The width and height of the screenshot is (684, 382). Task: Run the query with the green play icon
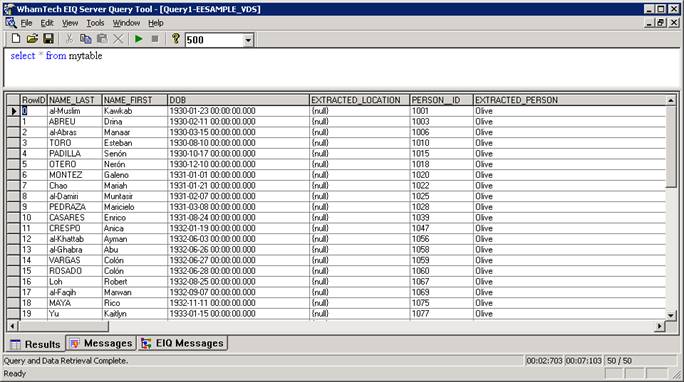pyautogui.click(x=139, y=39)
